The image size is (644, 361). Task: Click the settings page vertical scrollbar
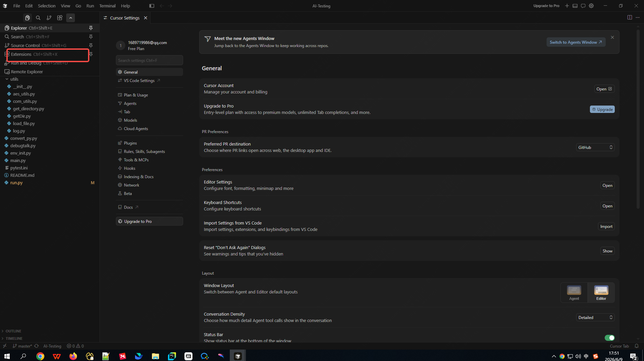[638, 119]
